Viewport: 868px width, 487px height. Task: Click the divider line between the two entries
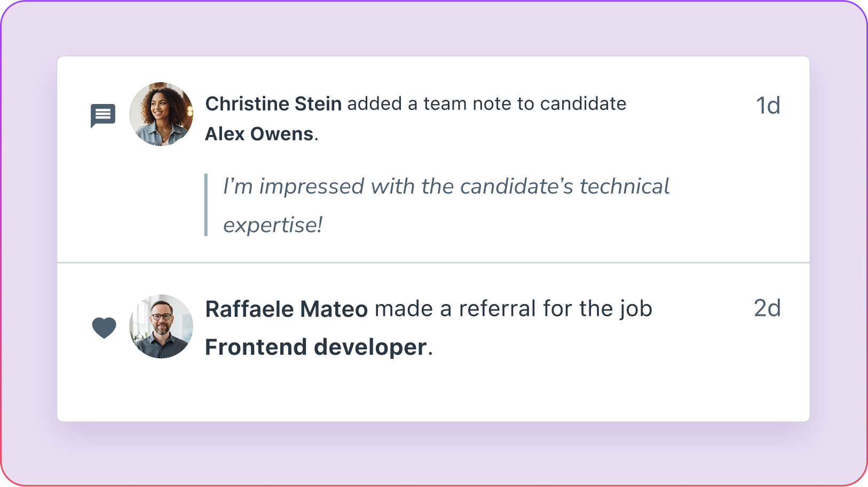(x=433, y=262)
